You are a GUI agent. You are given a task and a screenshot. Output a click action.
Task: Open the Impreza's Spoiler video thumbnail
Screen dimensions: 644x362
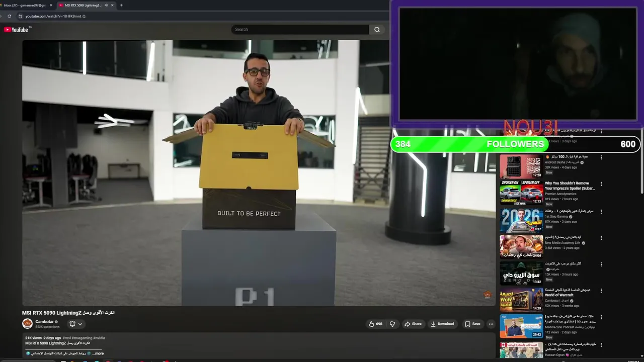[521, 194]
